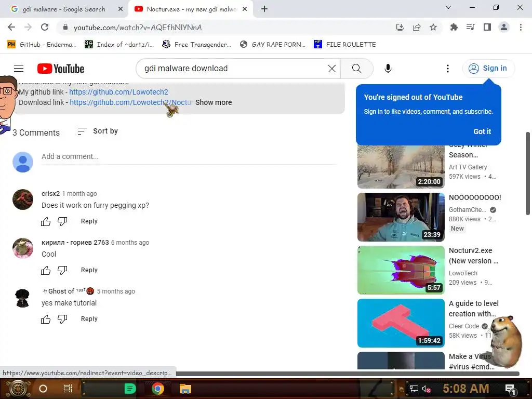Share this page icon in address bar

(417, 27)
